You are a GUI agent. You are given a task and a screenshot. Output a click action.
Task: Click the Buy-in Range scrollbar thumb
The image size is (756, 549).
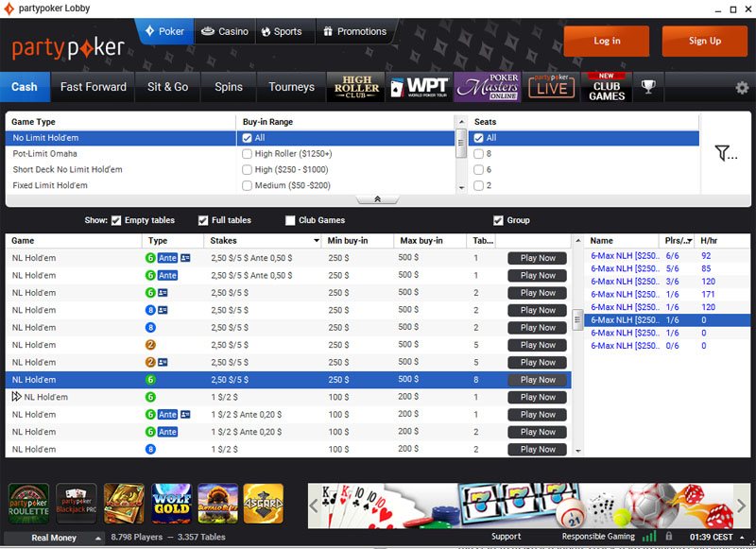[461, 143]
